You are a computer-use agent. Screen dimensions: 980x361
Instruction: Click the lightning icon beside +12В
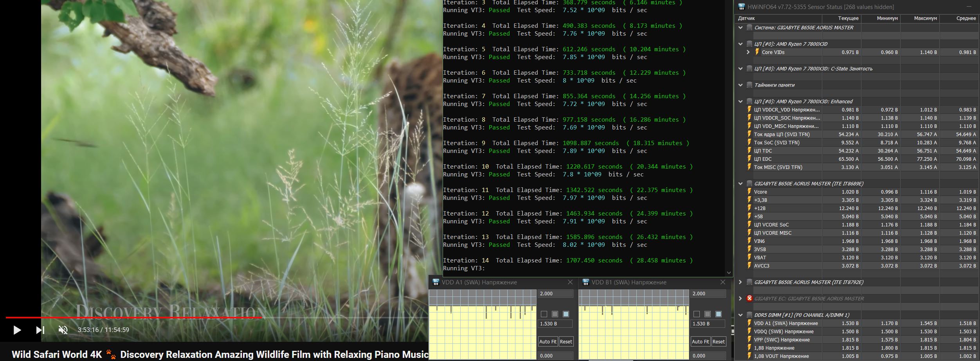[749, 208]
